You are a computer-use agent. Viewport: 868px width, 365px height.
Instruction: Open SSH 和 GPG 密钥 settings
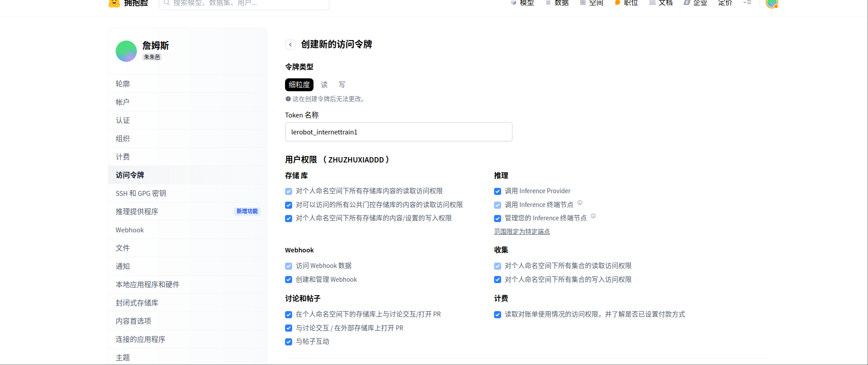click(x=188, y=193)
